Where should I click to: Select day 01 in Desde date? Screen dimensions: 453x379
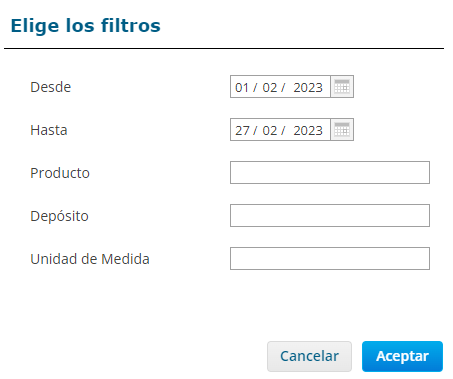click(x=242, y=87)
